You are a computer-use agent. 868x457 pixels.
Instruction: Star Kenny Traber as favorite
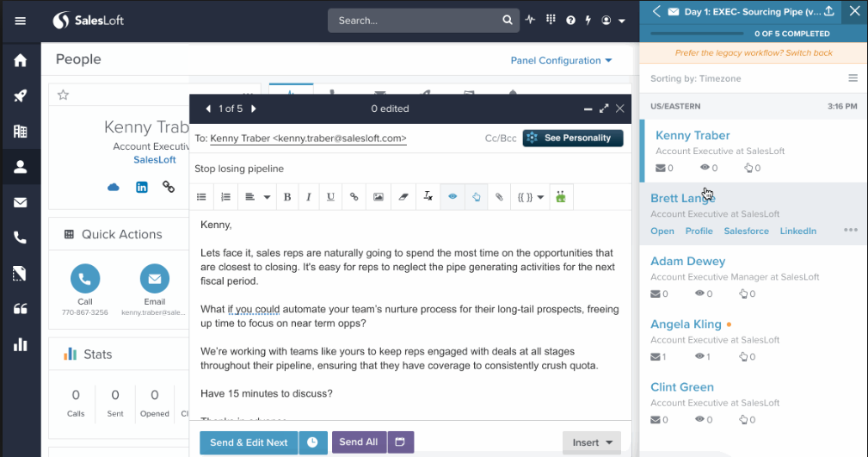(x=63, y=95)
